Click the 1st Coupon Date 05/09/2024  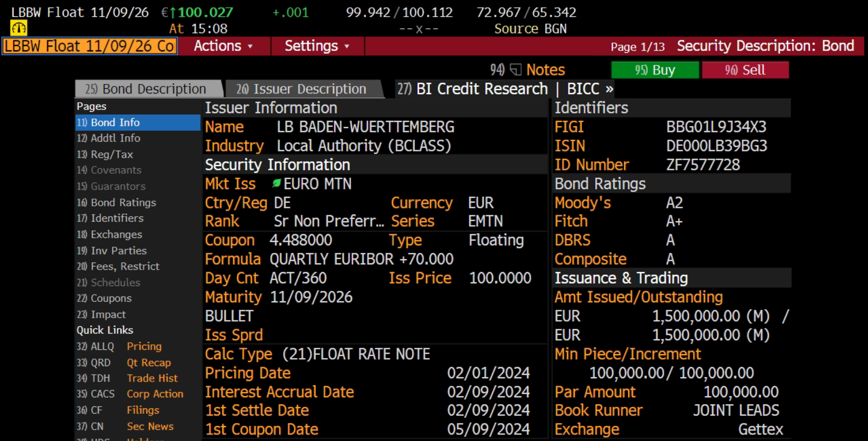pos(489,429)
